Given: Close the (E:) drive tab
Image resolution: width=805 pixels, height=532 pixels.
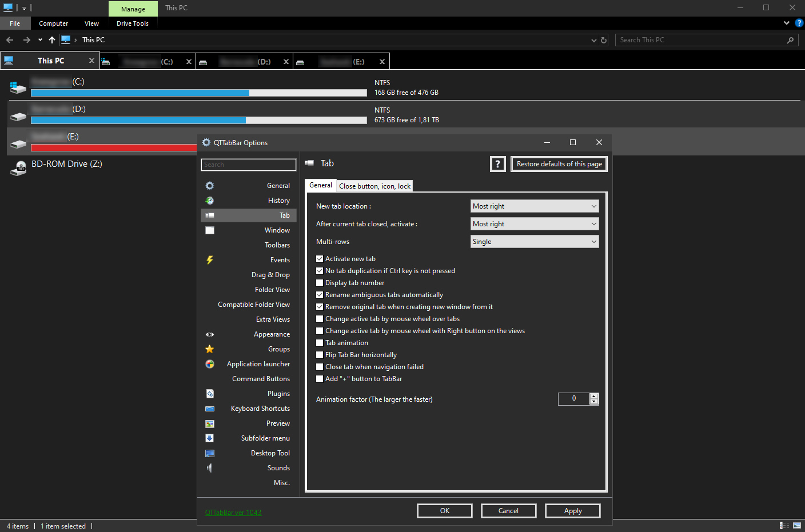Looking at the screenshot, I should coord(382,62).
